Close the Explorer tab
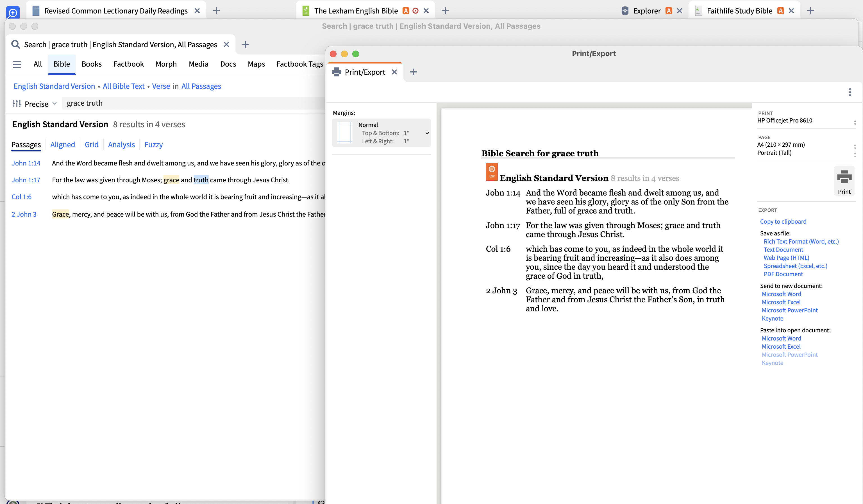Screen dimensions: 863x504 tap(680, 11)
